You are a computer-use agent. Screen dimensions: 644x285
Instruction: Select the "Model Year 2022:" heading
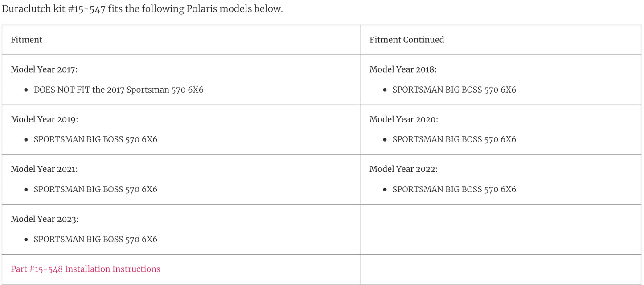[403, 169]
